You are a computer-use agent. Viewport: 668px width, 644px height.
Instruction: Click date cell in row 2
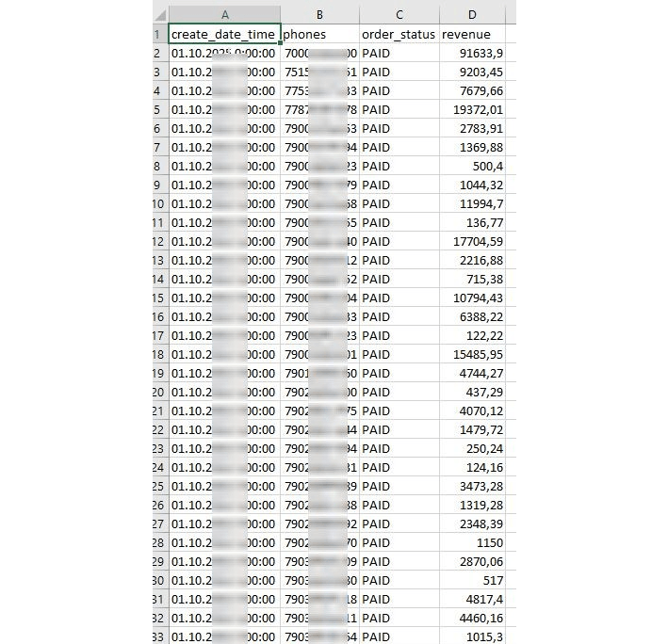coord(224,54)
